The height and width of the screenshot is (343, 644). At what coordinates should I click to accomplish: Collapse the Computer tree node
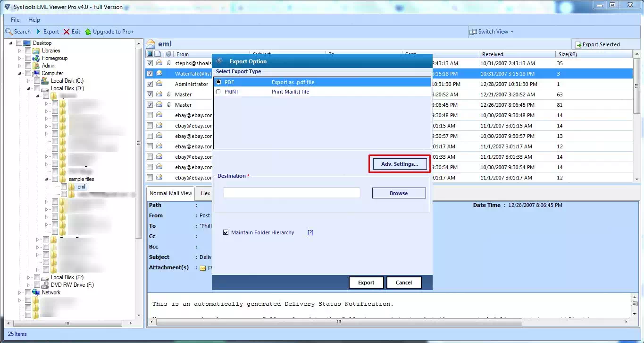click(x=20, y=73)
